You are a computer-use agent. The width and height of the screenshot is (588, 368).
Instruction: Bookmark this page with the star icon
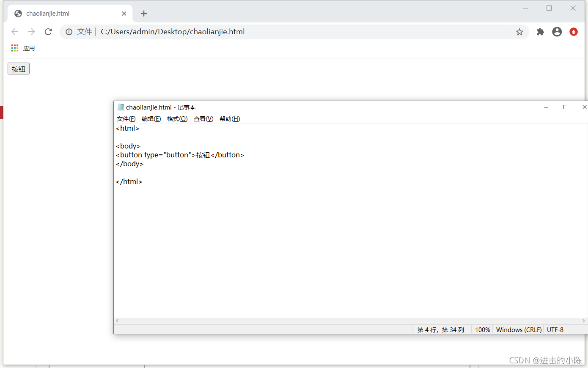519,32
